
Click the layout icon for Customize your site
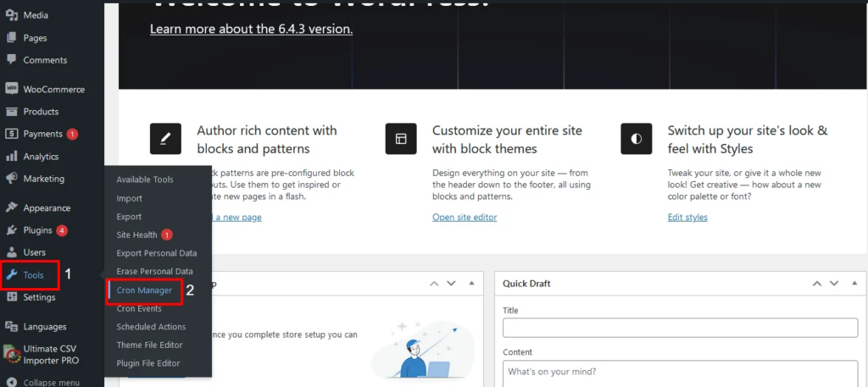point(401,138)
